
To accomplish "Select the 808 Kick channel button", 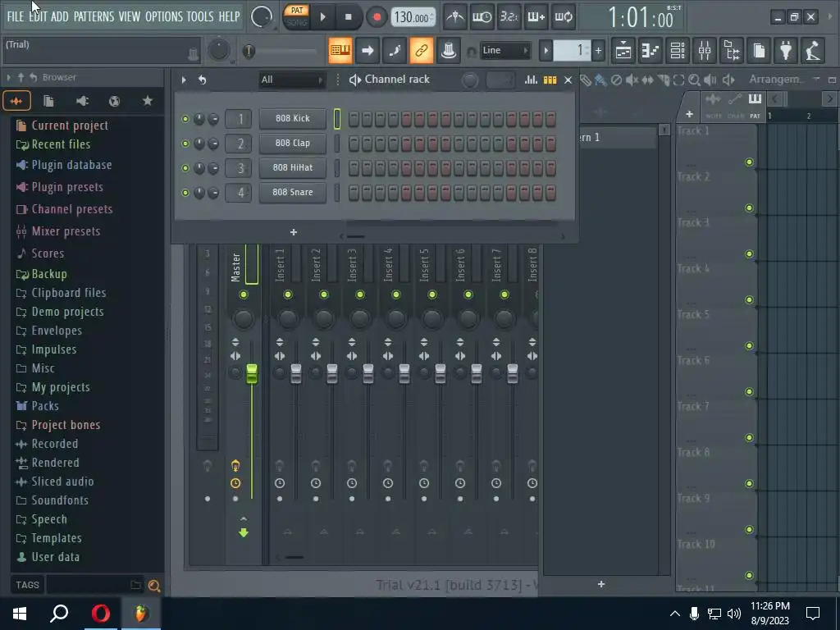I will click(x=293, y=118).
